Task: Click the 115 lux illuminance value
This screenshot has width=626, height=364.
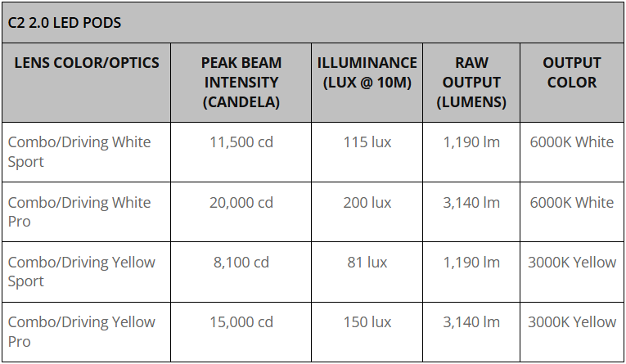Action: coord(367,142)
